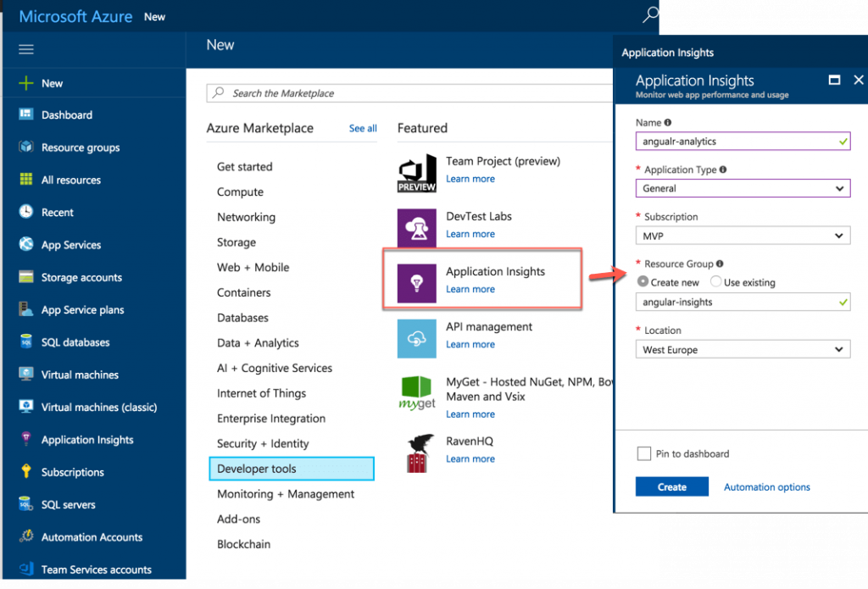The width and height of the screenshot is (868, 589).
Task: Open App Services globe icon
Action: [x=26, y=244]
